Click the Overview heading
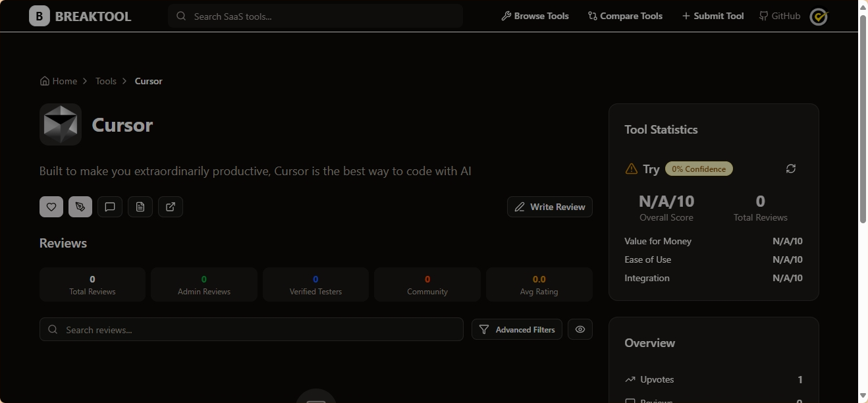The width and height of the screenshot is (868, 403). click(650, 343)
